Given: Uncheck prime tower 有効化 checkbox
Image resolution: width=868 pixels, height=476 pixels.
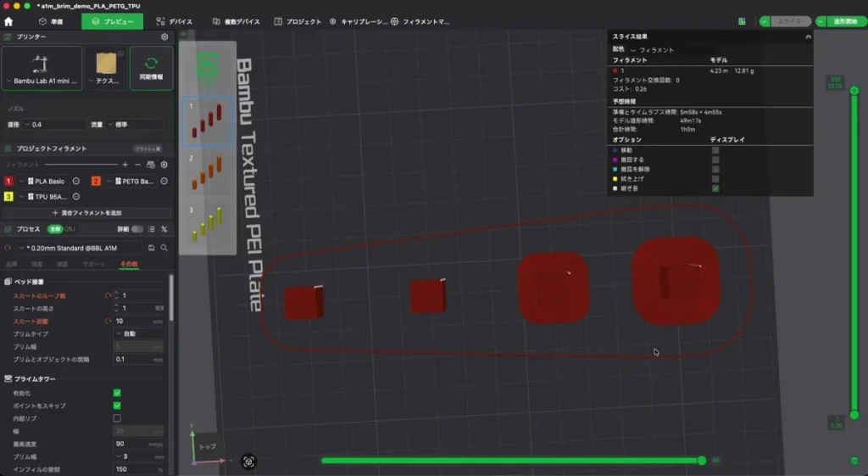Looking at the screenshot, I should pyautogui.click(x=117, y=393).
